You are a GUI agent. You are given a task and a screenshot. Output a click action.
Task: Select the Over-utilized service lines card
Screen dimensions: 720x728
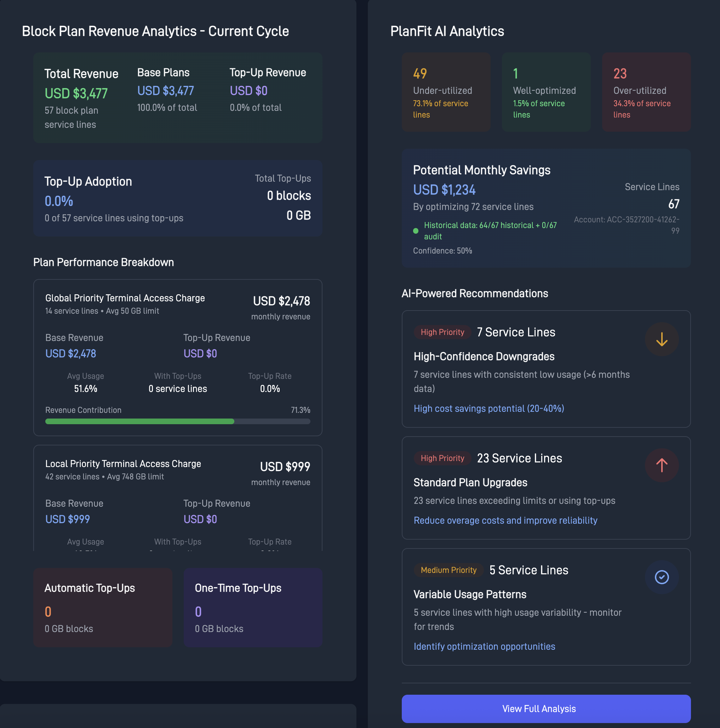point(646,92)
